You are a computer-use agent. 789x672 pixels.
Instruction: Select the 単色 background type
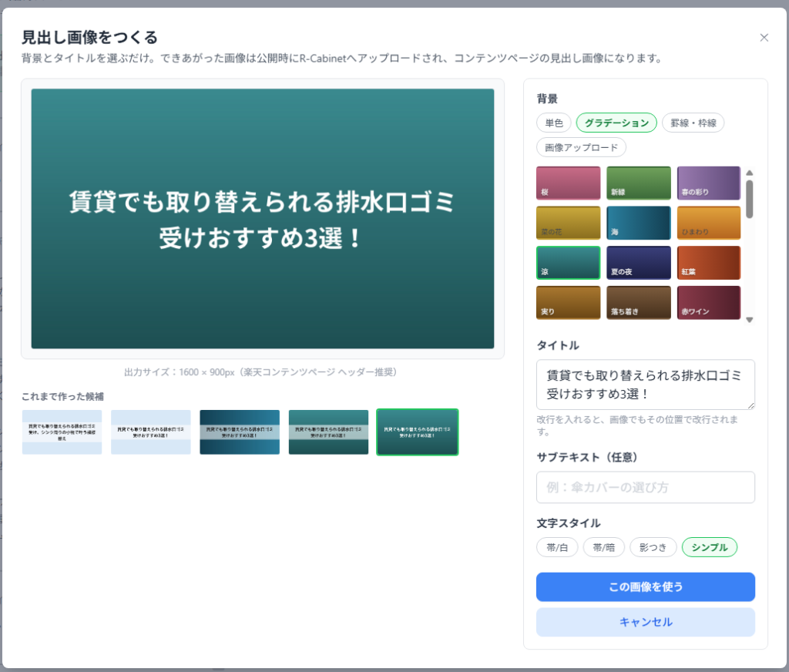click(x=553, y=123)
